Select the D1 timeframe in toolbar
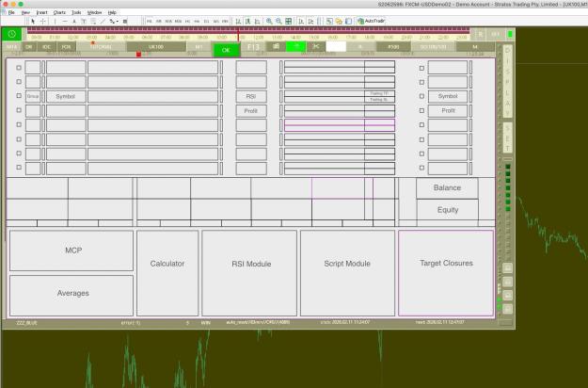 click(x=206, y=22)
